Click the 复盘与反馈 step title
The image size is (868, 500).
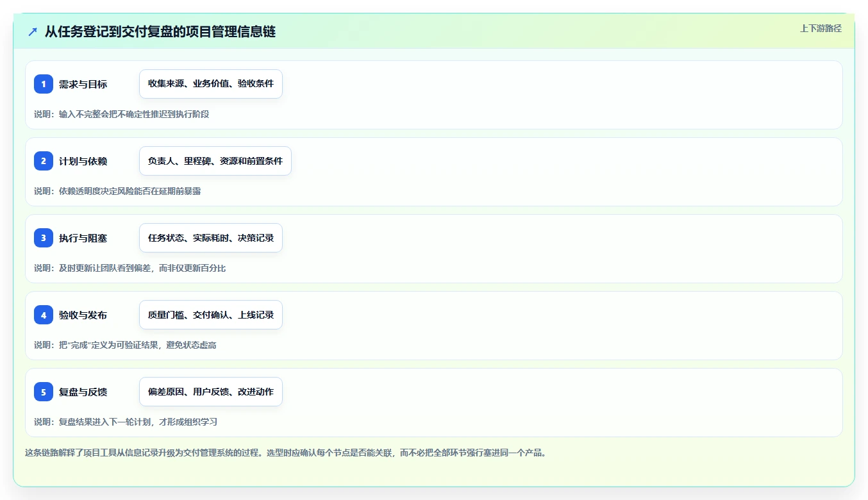pyautogui.click(x=83, y=392)
